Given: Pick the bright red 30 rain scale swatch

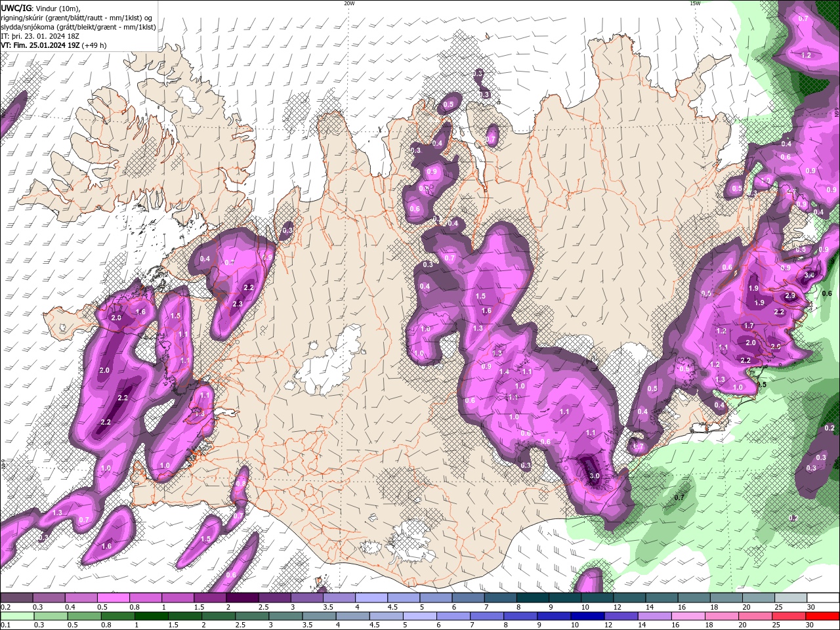Looking at the screenshot, I should coord(823,616).
